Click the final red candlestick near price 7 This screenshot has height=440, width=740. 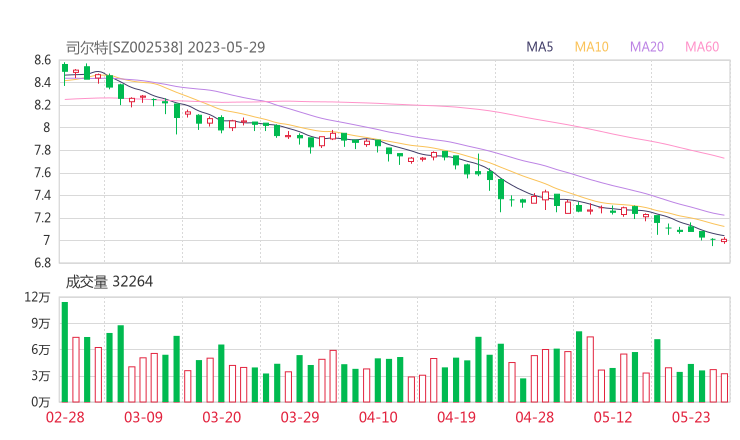click(x=724, y=240)
